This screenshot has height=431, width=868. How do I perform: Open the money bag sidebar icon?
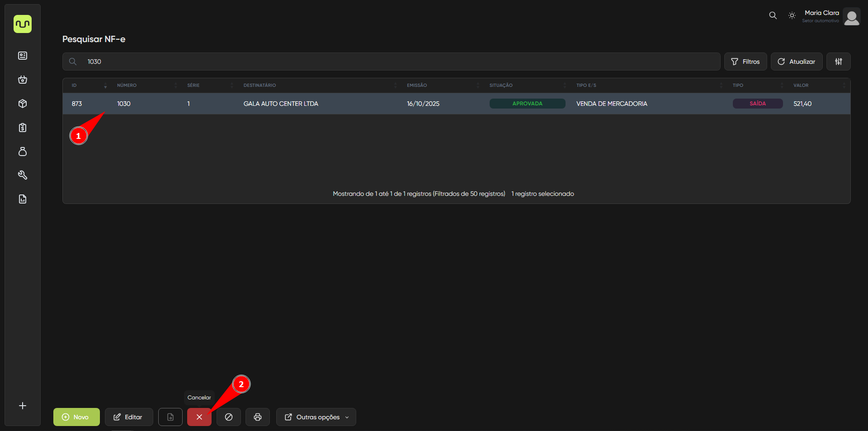pos(23,152)
